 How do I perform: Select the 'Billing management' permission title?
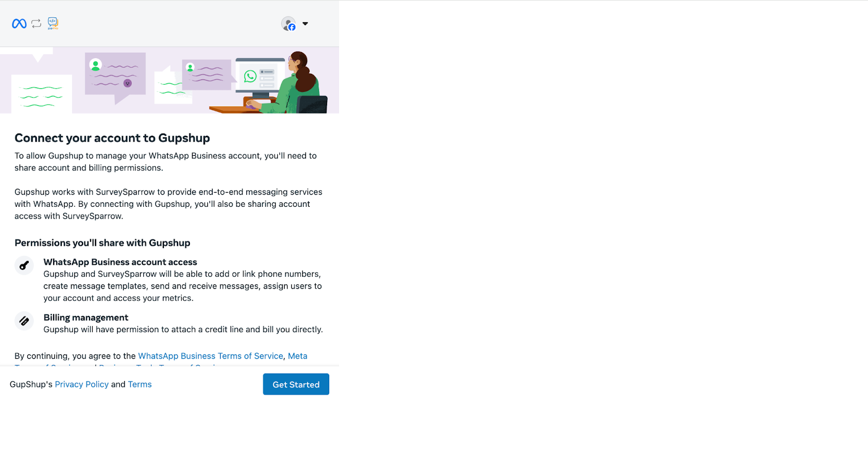(86, 317)
